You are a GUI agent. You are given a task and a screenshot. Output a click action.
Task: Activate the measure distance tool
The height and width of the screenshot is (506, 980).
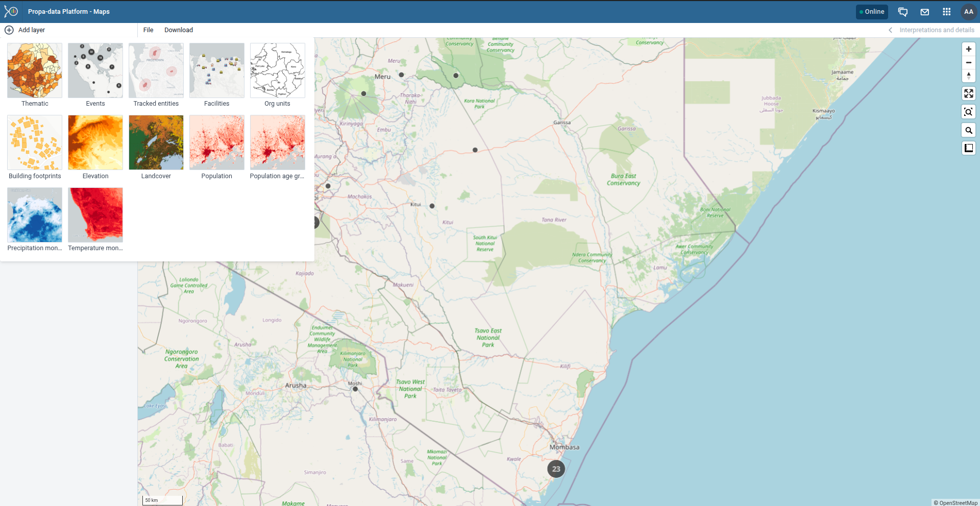coord(969,148)
